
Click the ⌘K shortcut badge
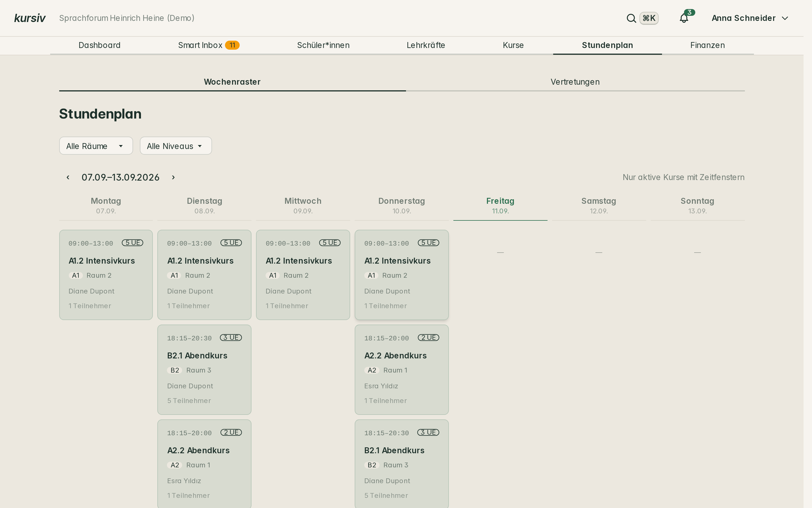(649, 18)
